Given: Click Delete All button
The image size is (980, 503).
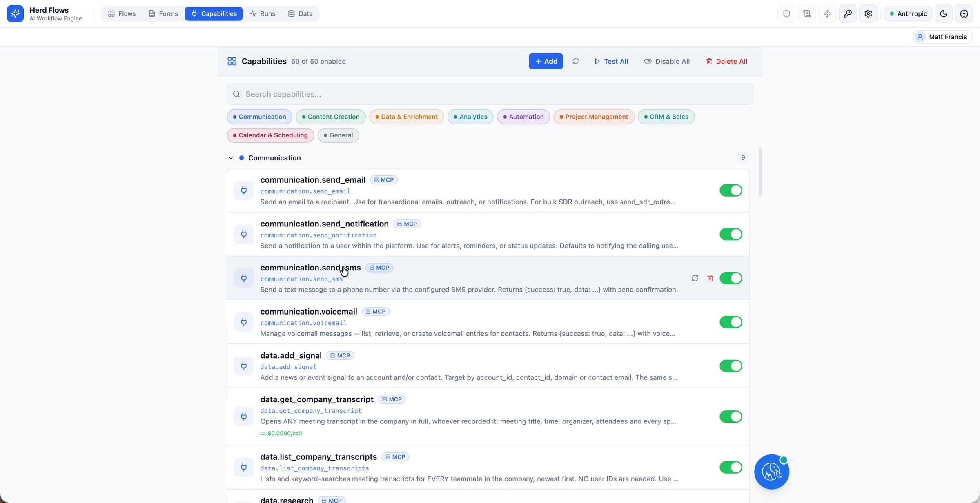Looking at the screenshot, I should 727,61.
